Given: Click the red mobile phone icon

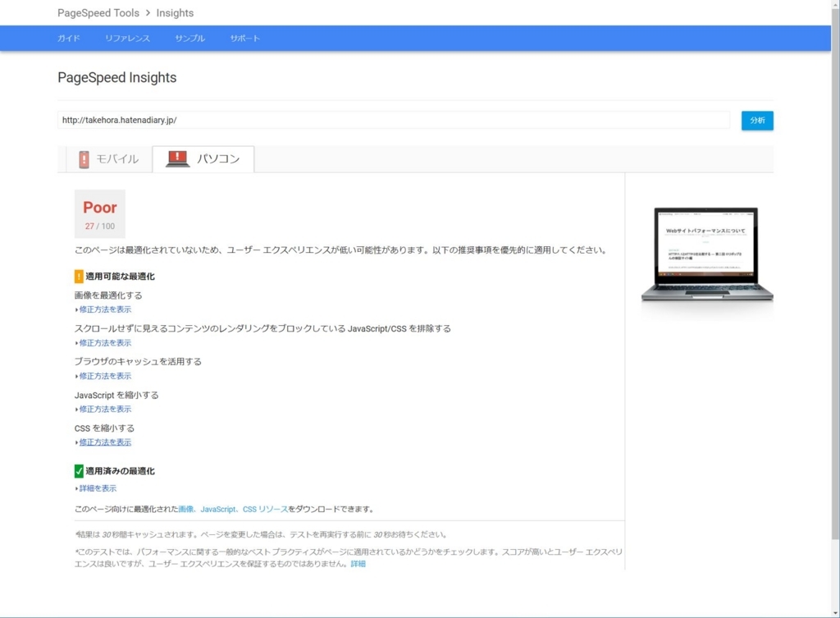Looking at the screenshot, I should coord(84,159).
